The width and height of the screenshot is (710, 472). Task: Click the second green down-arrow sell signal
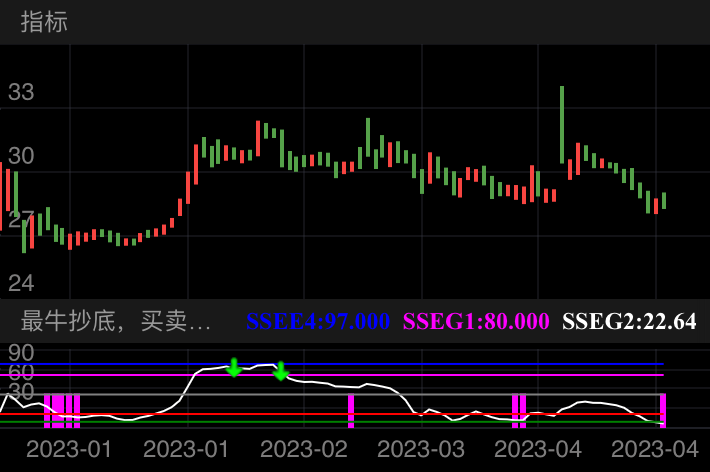[x=281, y=371]
